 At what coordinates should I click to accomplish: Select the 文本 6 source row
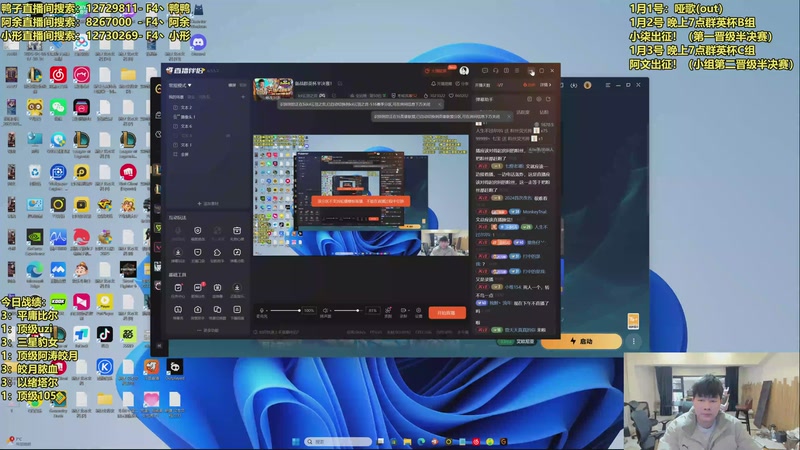pos(207,126)
